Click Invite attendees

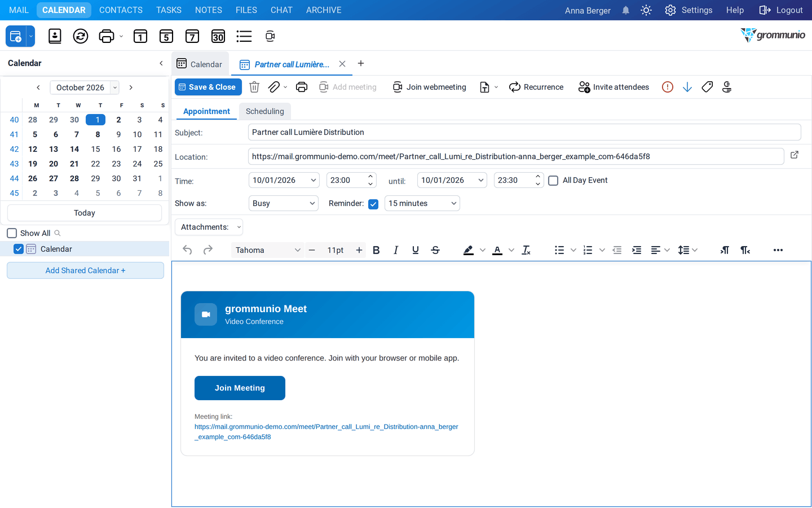point(614,87)
